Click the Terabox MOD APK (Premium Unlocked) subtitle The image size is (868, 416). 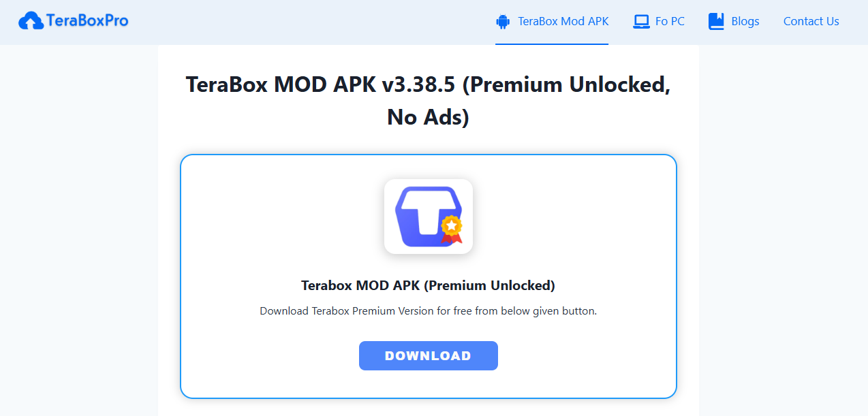coord(428,285)
